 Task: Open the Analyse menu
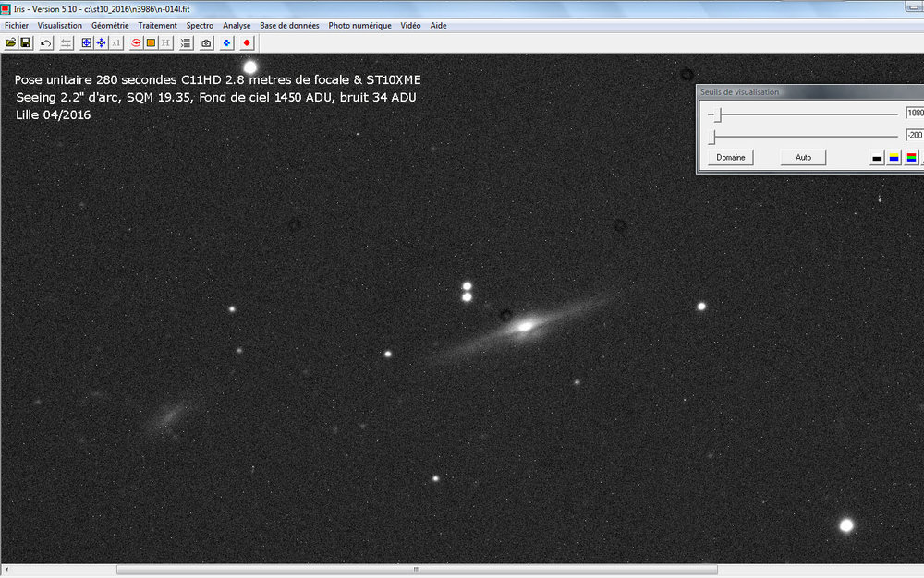237,25
